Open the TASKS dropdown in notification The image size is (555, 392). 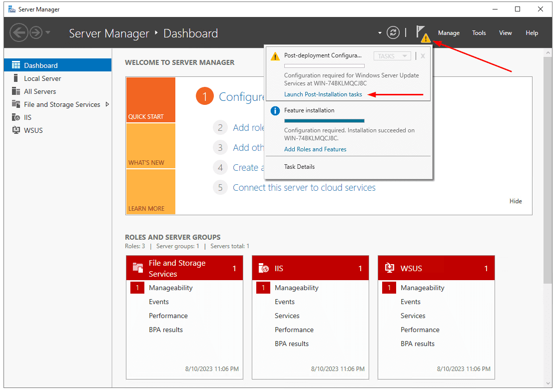(392, 56)
